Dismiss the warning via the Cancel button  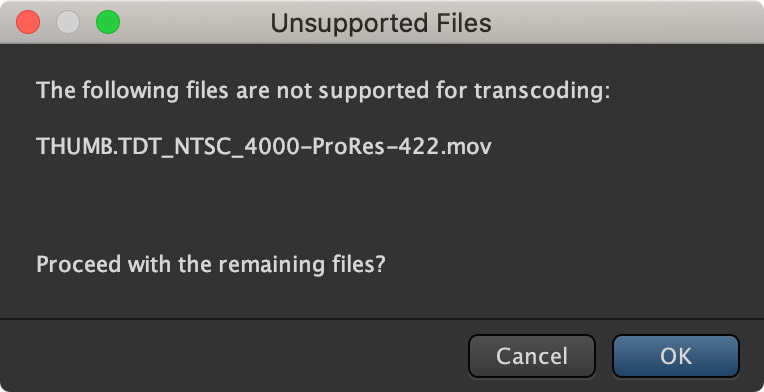pos(532,356)
